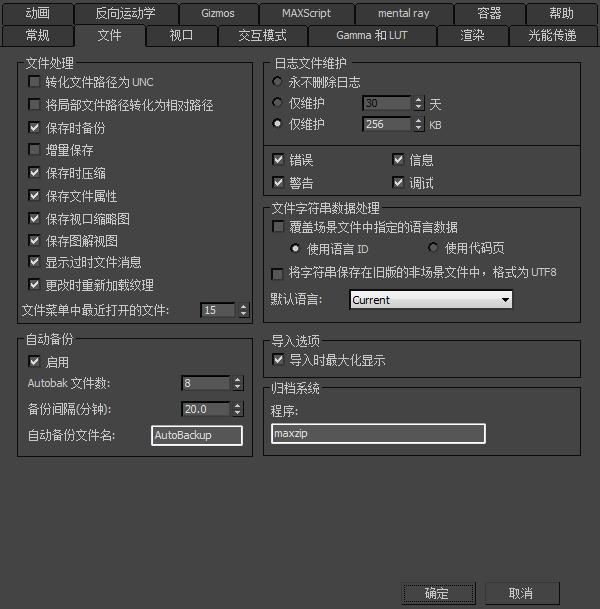600x609 pixels.
Task: Cancel with the 取消 button
Action: [522, 593]
